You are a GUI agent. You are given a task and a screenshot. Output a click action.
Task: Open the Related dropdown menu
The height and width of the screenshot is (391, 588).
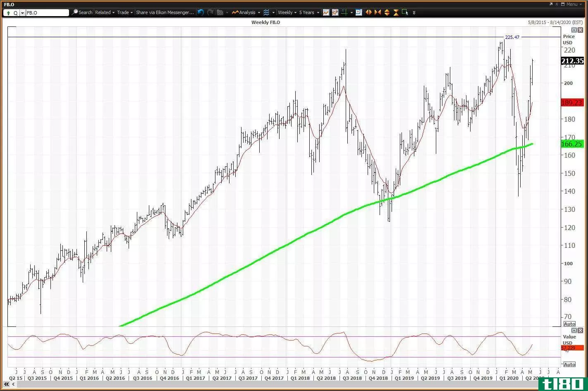pos(105,12)
